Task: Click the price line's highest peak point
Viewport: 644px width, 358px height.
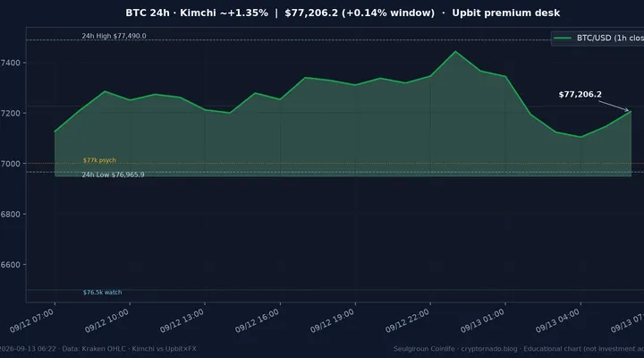Action: click(455, 51)
